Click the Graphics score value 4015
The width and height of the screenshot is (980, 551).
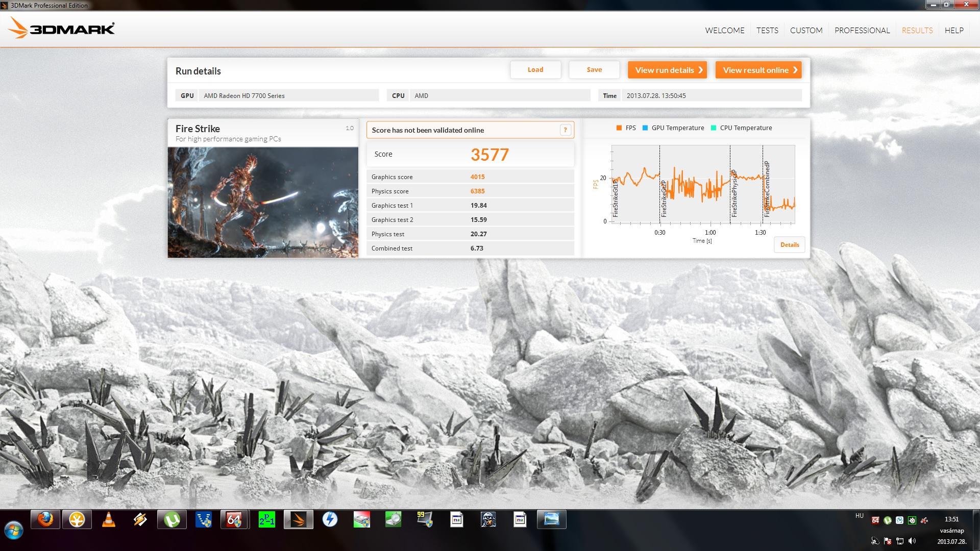pos(477,177)
